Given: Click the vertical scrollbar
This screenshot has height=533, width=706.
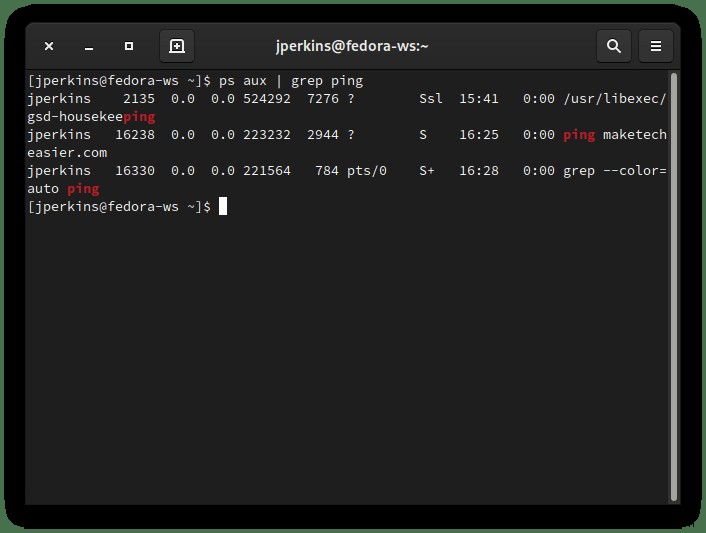Looking at the screenshot, I should coord(674,287).
